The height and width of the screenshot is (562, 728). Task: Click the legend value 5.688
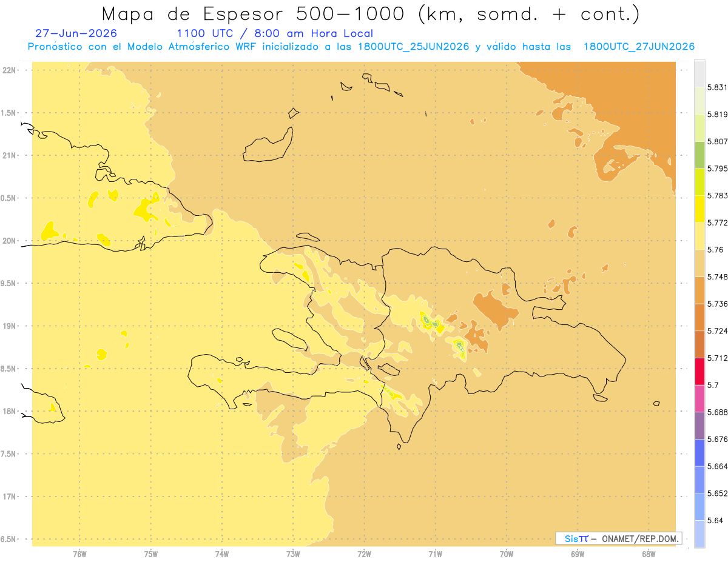pos(718,412)
